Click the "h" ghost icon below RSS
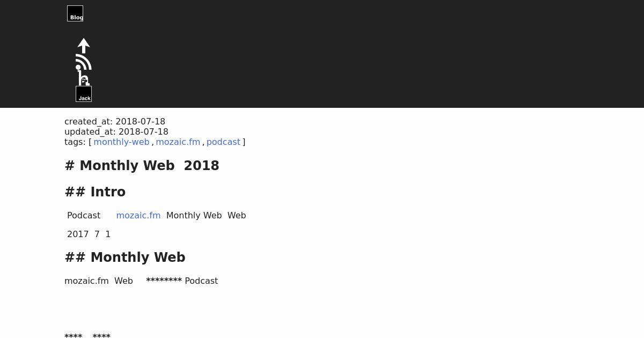 pyautogui.click(x=84, y=78)
